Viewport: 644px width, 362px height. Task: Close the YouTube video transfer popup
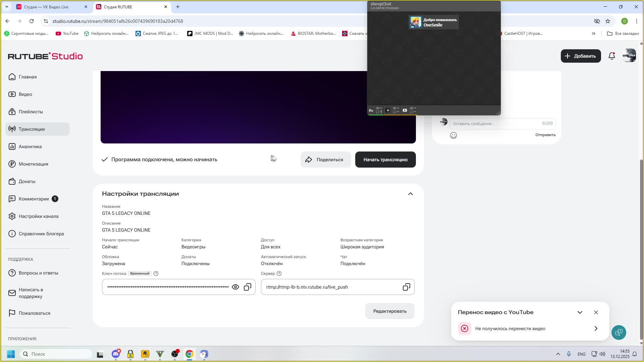coord(596,312)
